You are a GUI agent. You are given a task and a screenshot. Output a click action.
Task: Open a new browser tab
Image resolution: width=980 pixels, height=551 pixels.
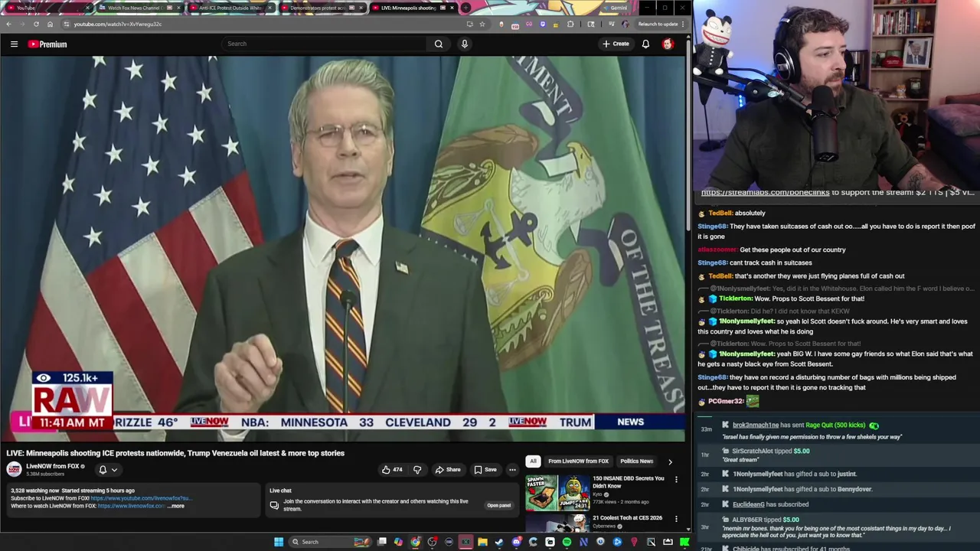[465, 8]
